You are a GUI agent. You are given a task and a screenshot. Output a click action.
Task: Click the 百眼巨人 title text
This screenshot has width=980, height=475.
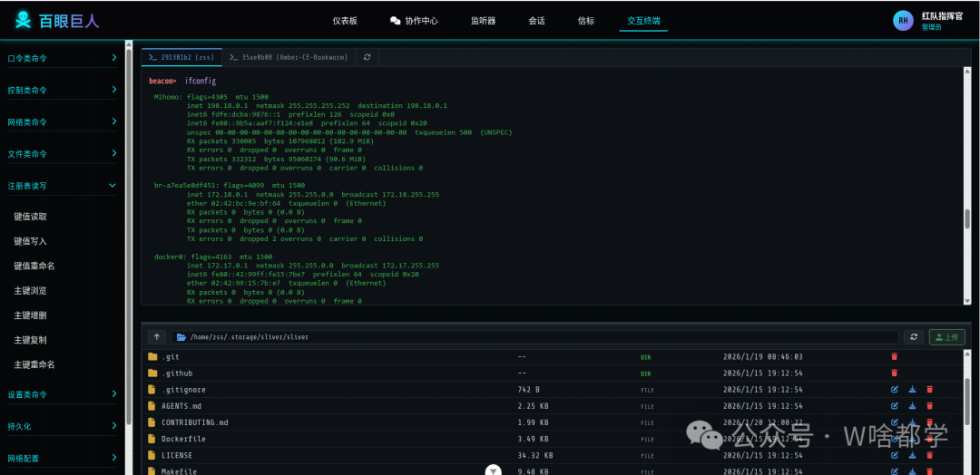[x=69, y=21]
